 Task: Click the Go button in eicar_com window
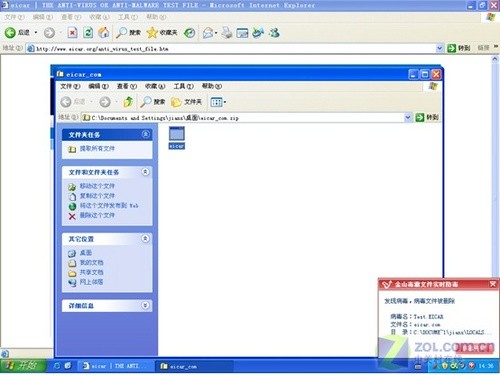pyautogui.click(x=427, y=117)
